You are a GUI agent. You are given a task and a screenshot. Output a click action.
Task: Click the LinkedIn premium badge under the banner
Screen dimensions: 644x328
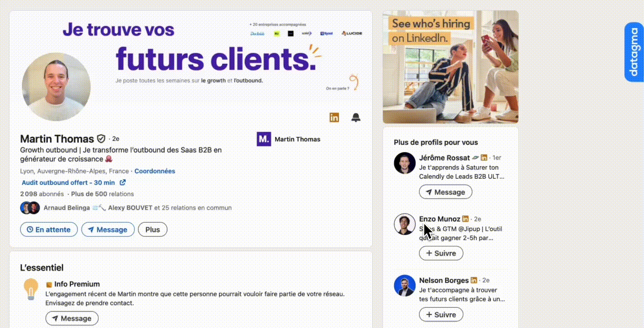pyautogui.click(x=334, y=118)
